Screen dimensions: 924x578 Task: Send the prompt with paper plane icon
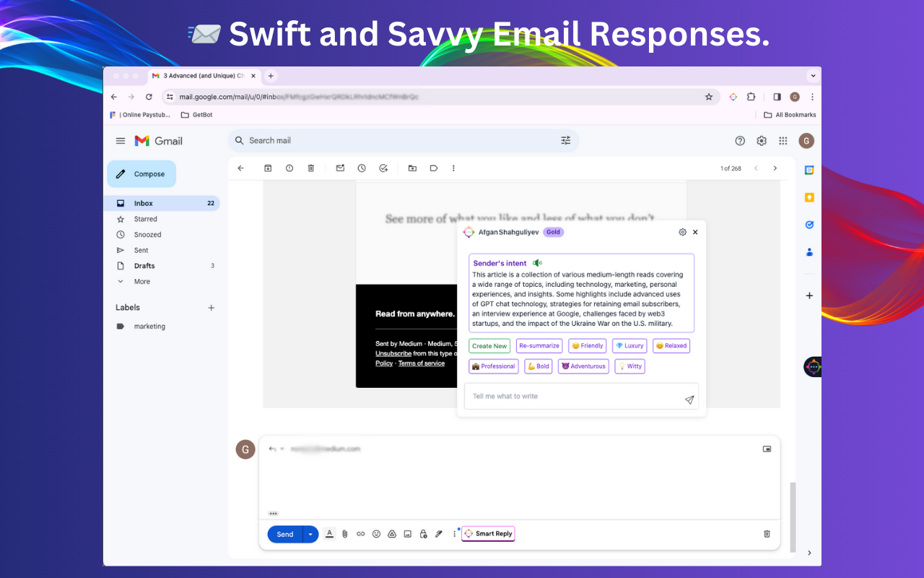tap(689, 400)
